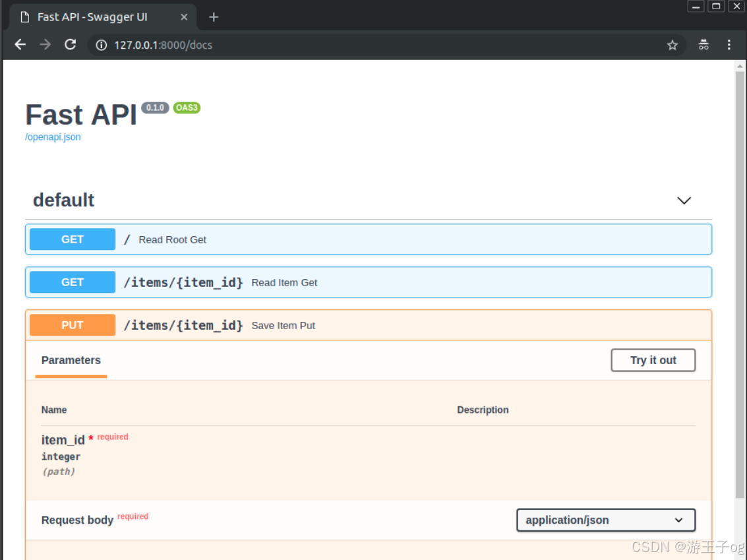This screenshot has width=747, height=560.
Task: Open the application/json media type dropdown
Action: click(x=605, y=520)
